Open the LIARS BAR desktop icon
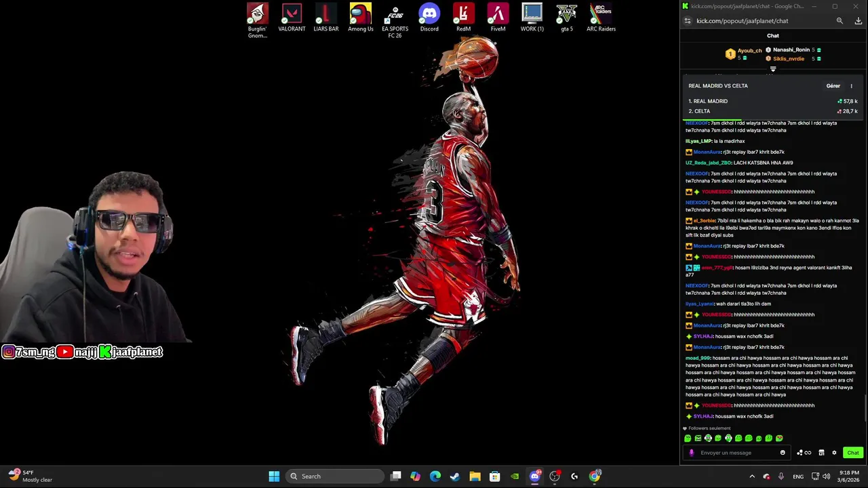Screen dimensions: 868x488 tap(325, 18)
